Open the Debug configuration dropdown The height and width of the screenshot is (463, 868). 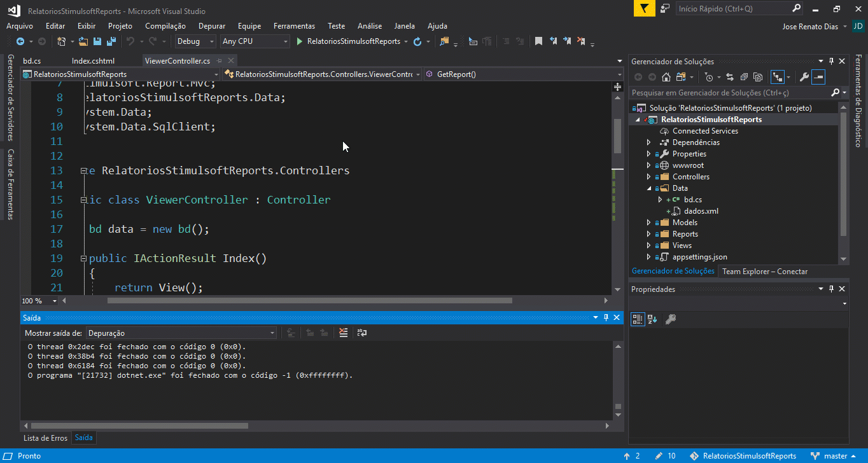pos(196,41)
